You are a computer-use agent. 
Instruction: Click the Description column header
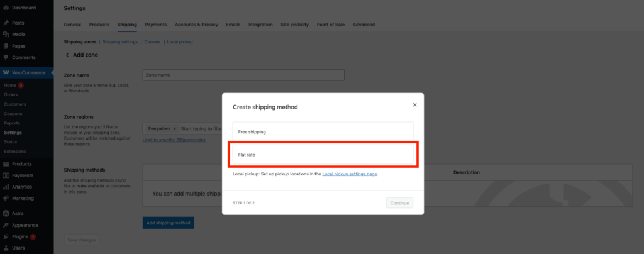coord(467,173)
